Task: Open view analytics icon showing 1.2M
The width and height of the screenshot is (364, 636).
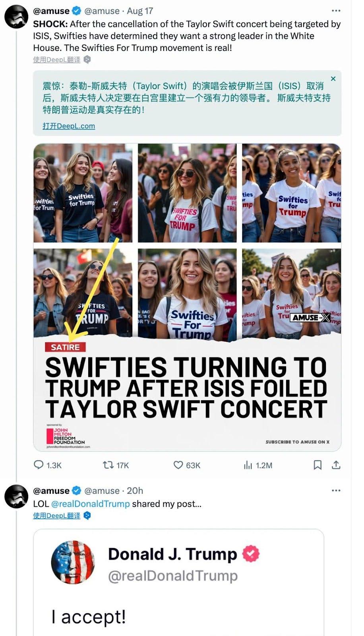Action: point(248,465)
